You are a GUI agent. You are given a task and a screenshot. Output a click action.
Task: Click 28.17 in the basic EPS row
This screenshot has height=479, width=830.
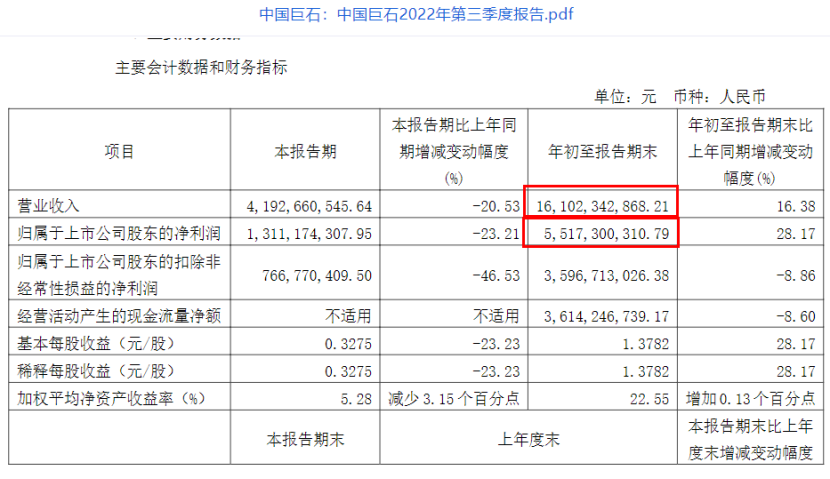pos(796,344)
